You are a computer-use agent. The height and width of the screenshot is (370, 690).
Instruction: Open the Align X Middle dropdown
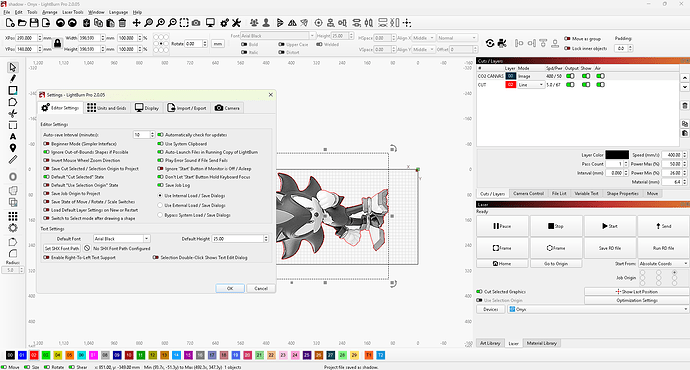click(424, 38)
